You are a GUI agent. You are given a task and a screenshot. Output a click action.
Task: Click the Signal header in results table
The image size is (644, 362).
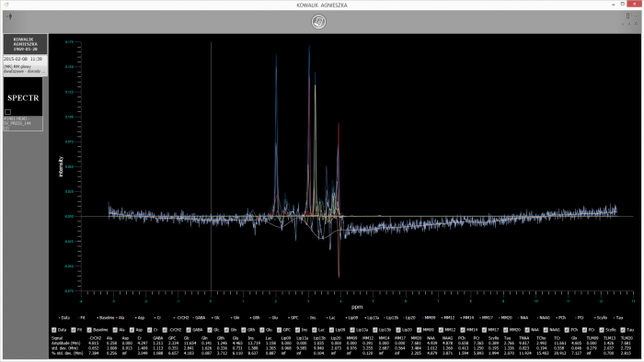pos(57,338)
